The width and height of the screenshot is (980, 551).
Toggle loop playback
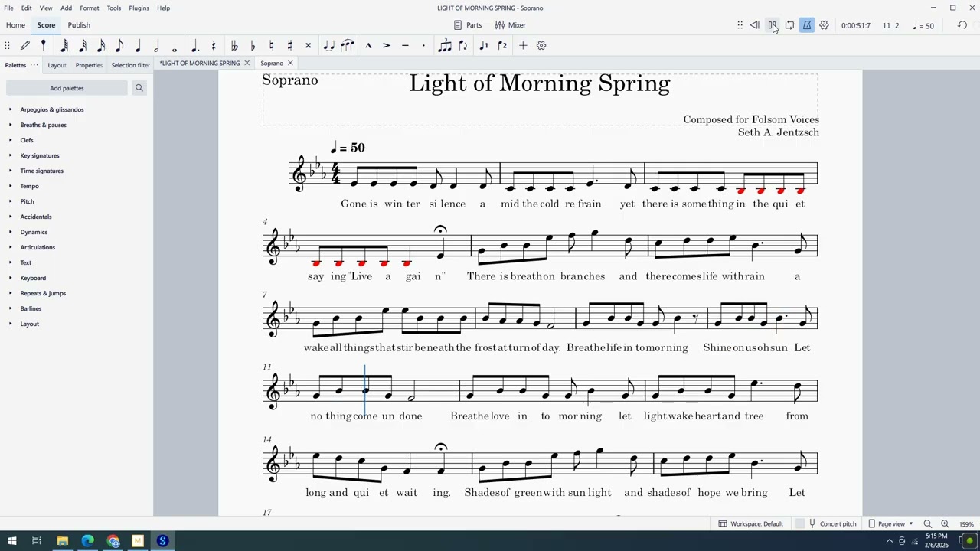[789, 25]
